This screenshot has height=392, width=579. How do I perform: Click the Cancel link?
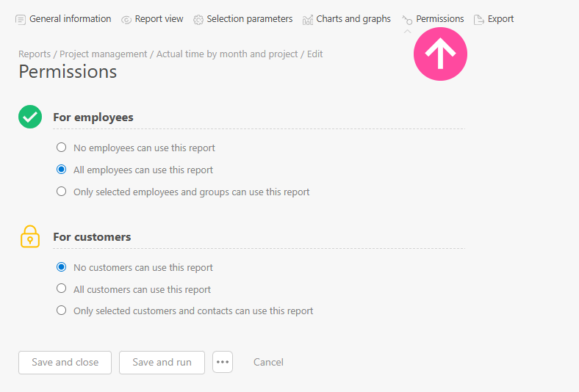(268, 362)
